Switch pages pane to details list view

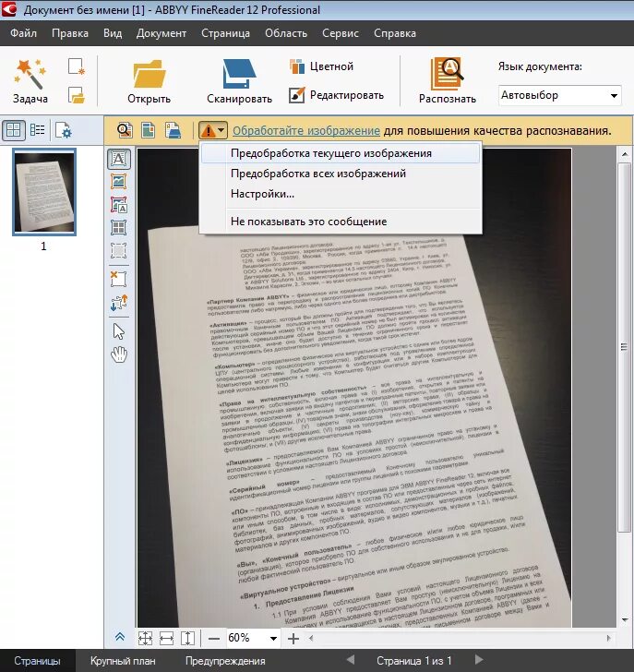tap(37, 130)
